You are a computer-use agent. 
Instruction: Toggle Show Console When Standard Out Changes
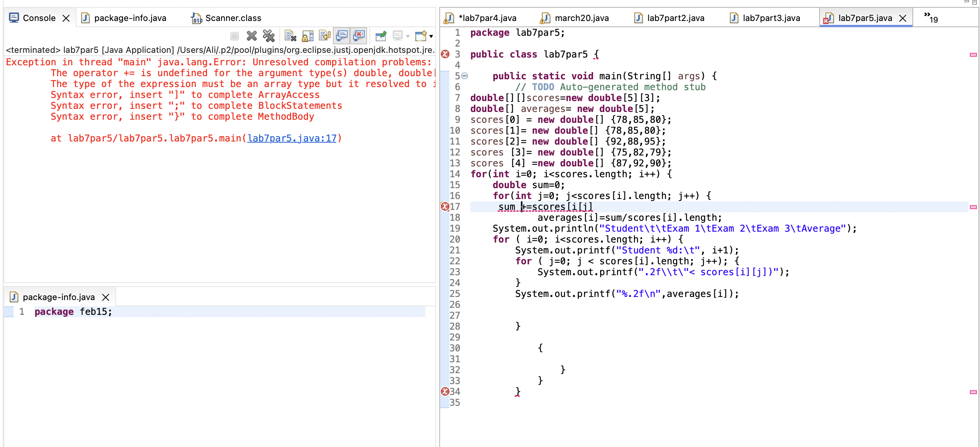(342, 36)
